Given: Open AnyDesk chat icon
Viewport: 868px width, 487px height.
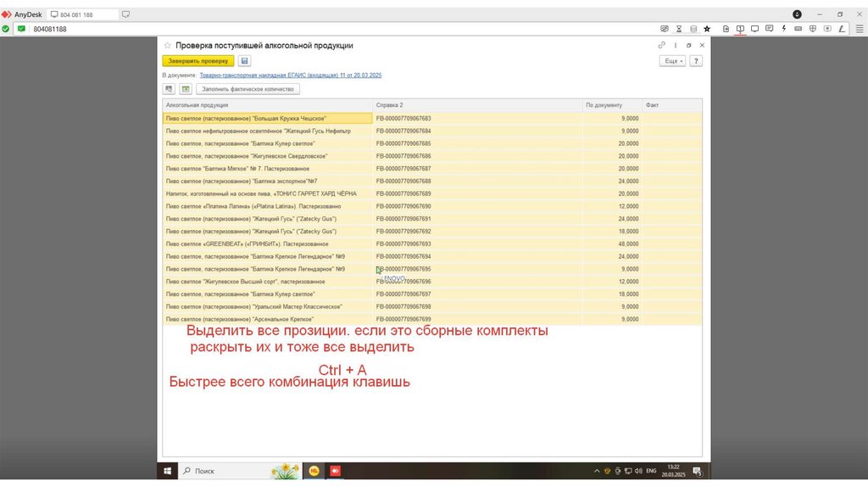Looking at the screenshot, I should pyautogui.click(x=769, y=29).
